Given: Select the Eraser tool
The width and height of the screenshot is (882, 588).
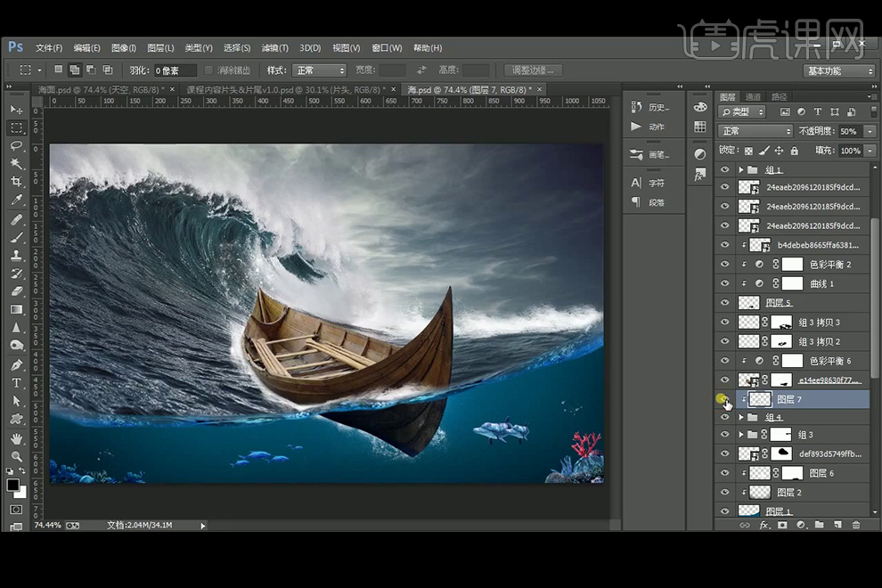Looking at the screenshot, I should pos(16,291).
